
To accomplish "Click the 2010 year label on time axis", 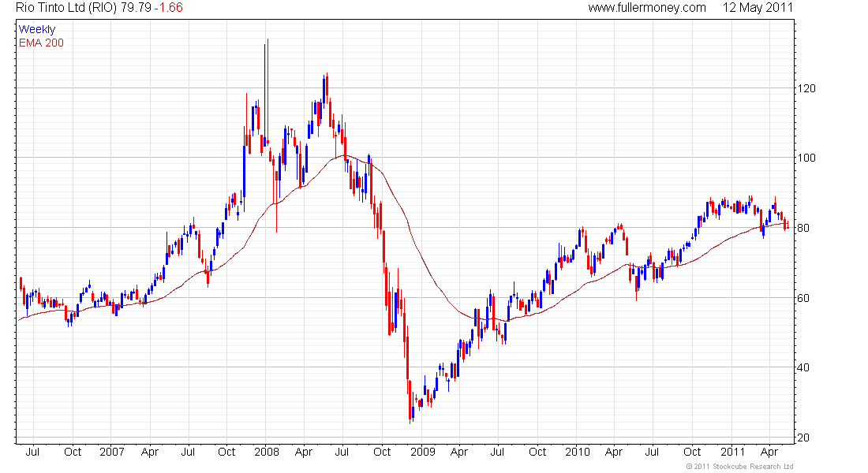I will [x=578, y=452].
